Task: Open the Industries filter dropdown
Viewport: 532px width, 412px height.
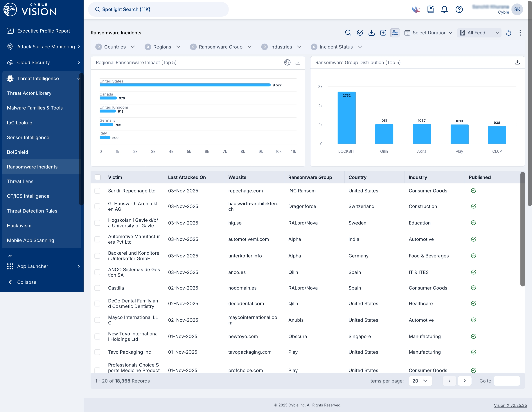Action: point(281,47)
